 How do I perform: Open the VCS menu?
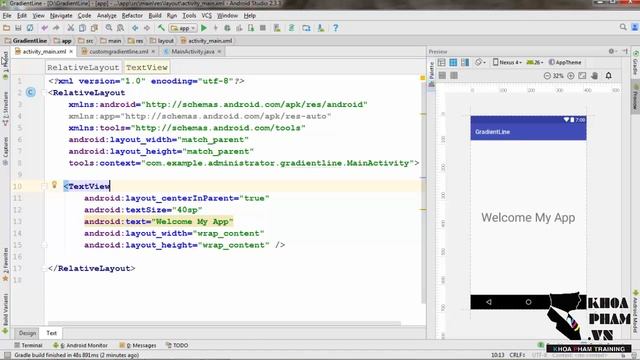click(x=207, y=16)
